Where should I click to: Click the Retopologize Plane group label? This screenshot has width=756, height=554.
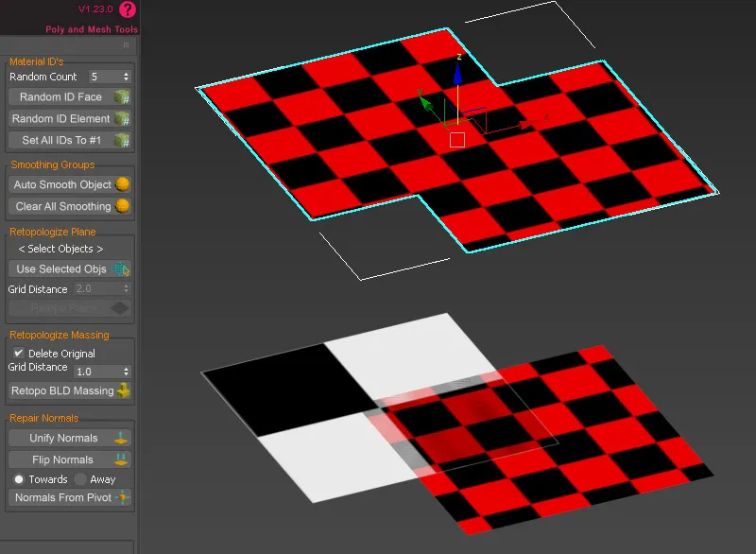pyautogui.click(x=53, y=232)
